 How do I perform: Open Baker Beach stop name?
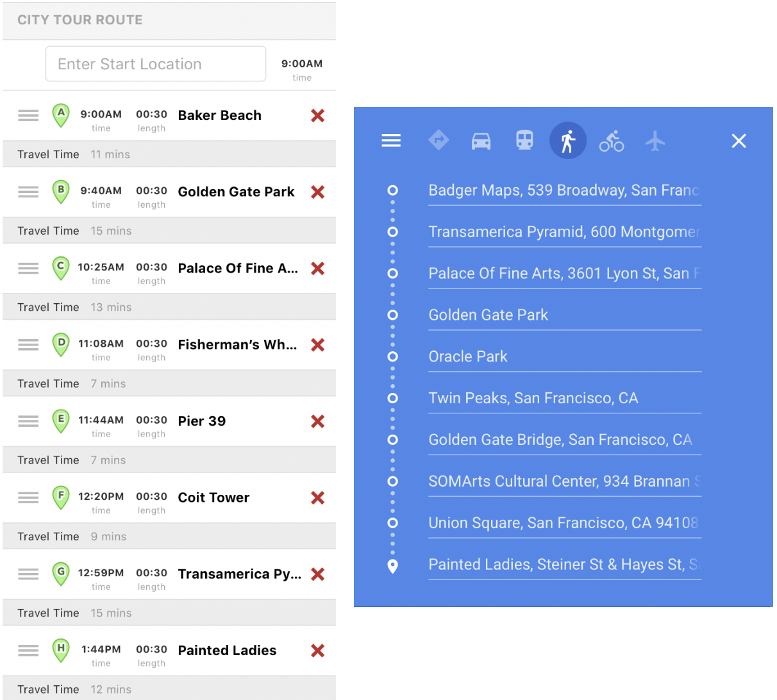pos(220,115)
